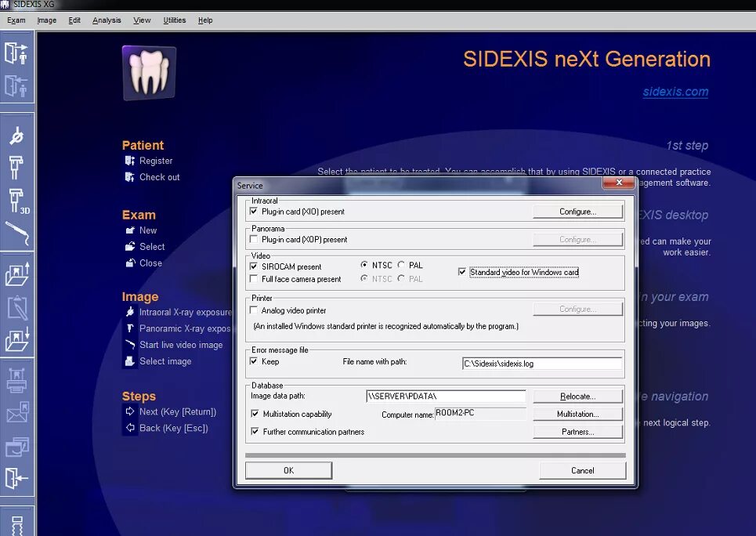Uncheck Plug-in card (XIO) present

pyautogui.click(x=254, y=212)
